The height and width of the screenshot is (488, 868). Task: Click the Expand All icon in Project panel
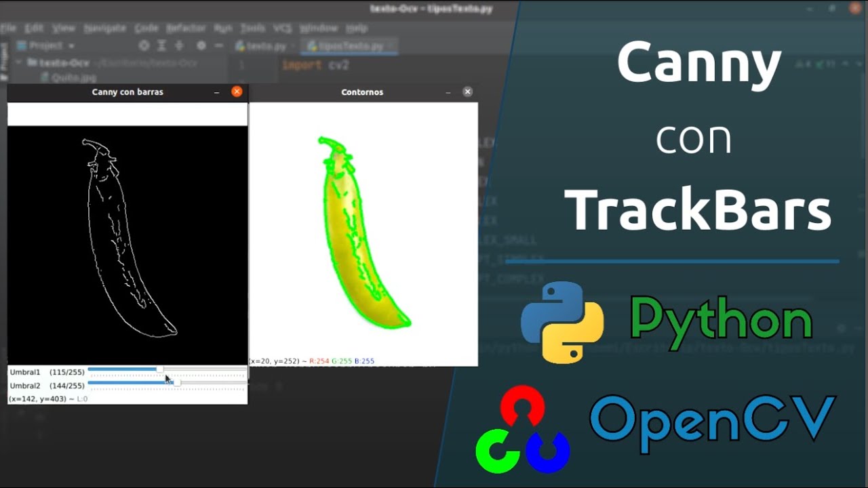coord(161,46)
